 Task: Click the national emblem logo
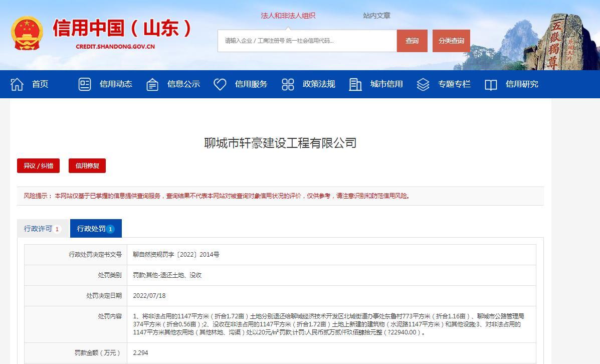click(27, 34)
